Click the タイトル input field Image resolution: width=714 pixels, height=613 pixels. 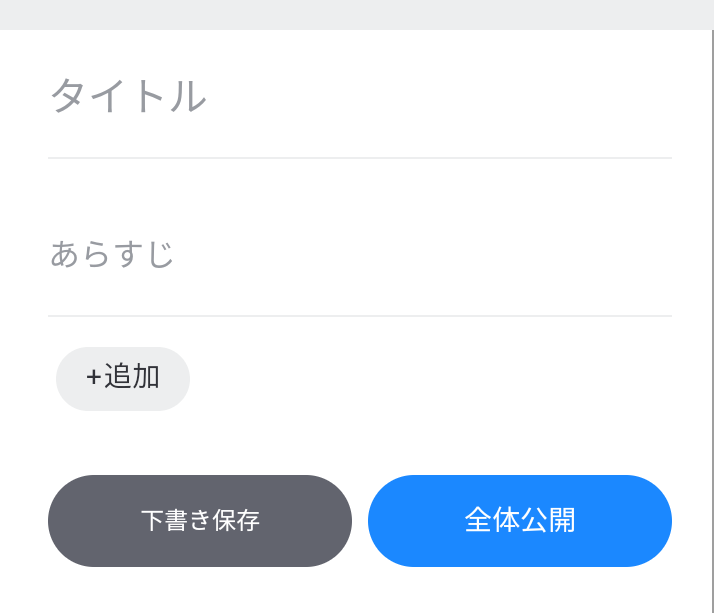[360, 96]
